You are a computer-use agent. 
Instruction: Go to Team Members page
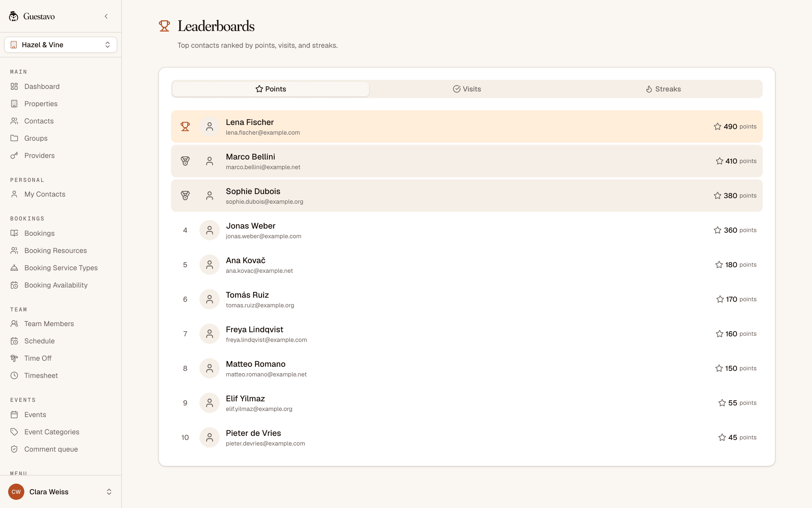pyautogui.click(x=60, y=324)
